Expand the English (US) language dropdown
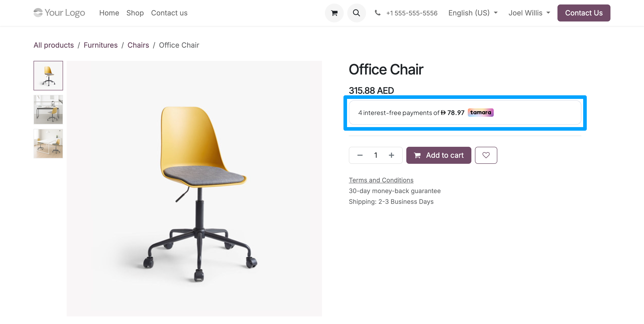The image size is (644, 324). (x=473, y=13)
